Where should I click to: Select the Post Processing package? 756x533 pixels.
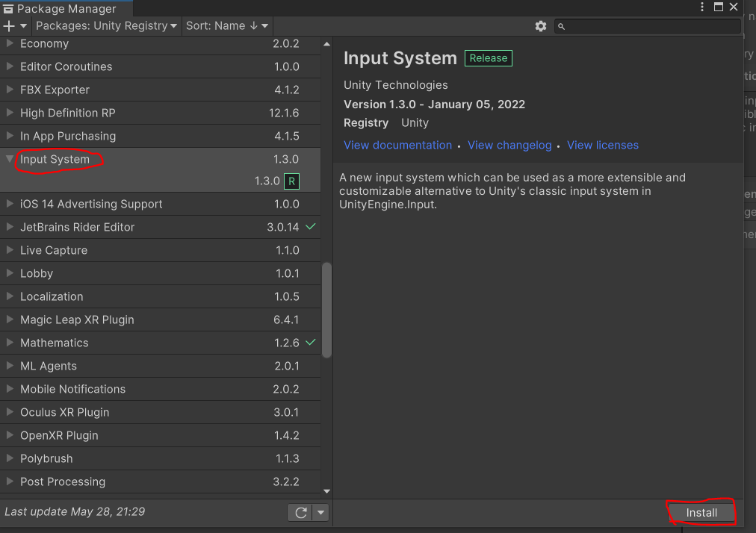[160, 481]
